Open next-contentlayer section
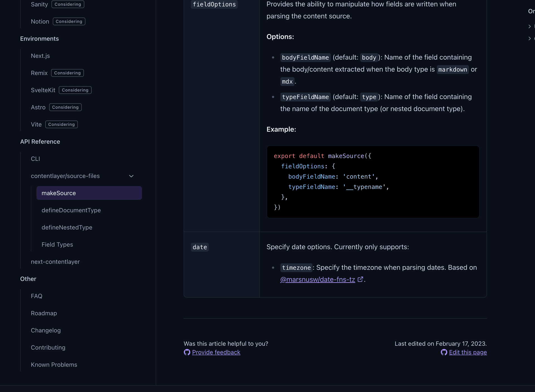This screenshot has height=392, width=535. (x=55, y=262)
